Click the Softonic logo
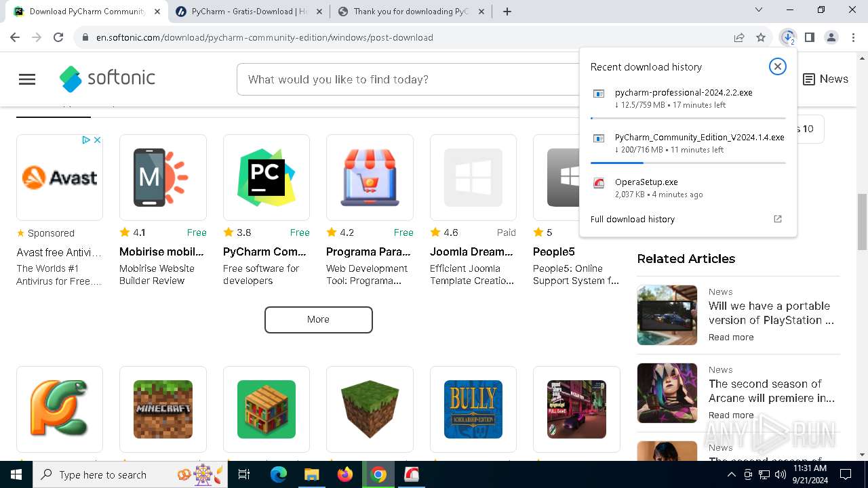The image size is (868, 488). point(107,79)
